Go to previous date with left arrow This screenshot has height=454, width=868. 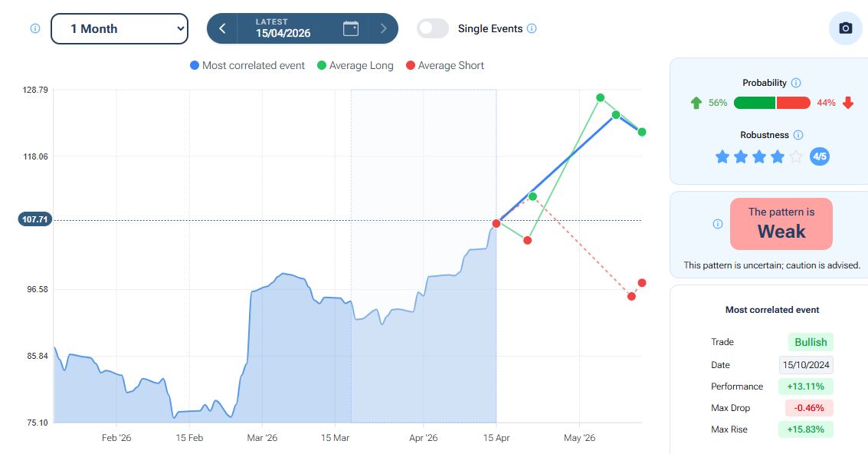tap(222, 28)
